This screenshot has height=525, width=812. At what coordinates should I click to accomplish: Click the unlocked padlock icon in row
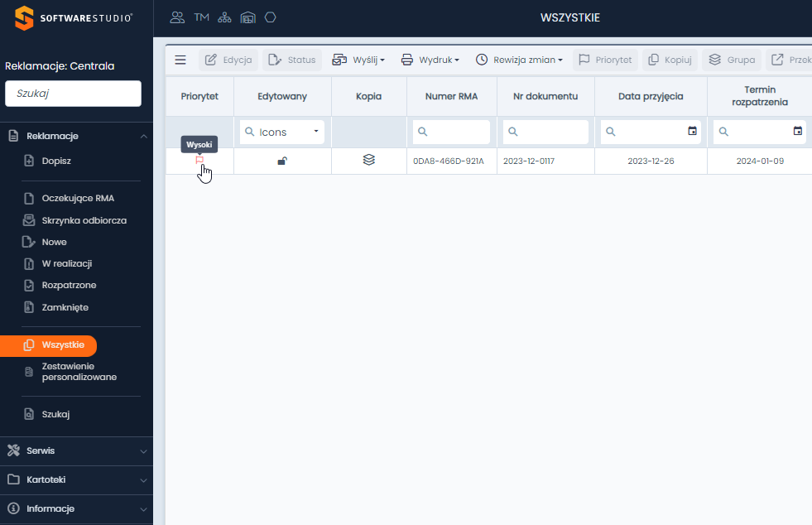[x=282, y=161]
